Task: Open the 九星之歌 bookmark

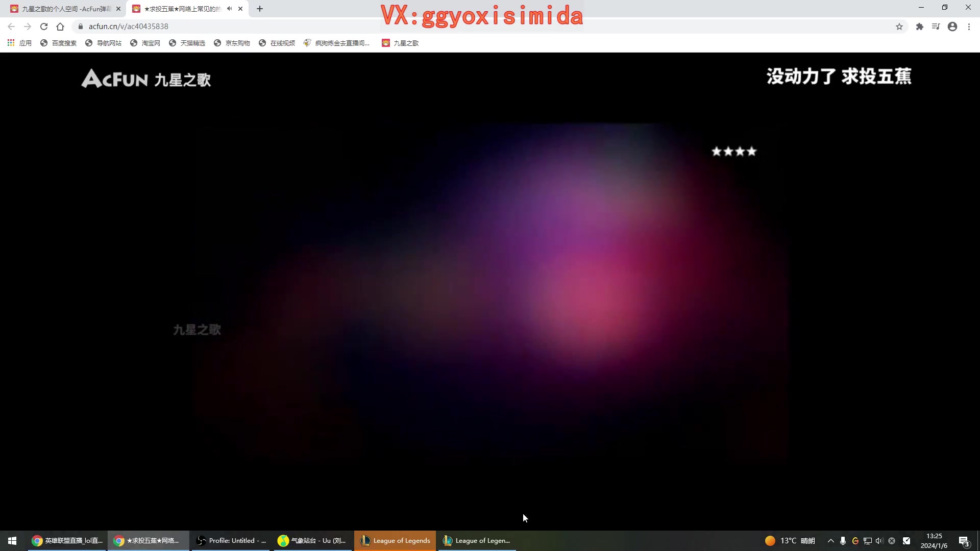Action: click(400, 43)
